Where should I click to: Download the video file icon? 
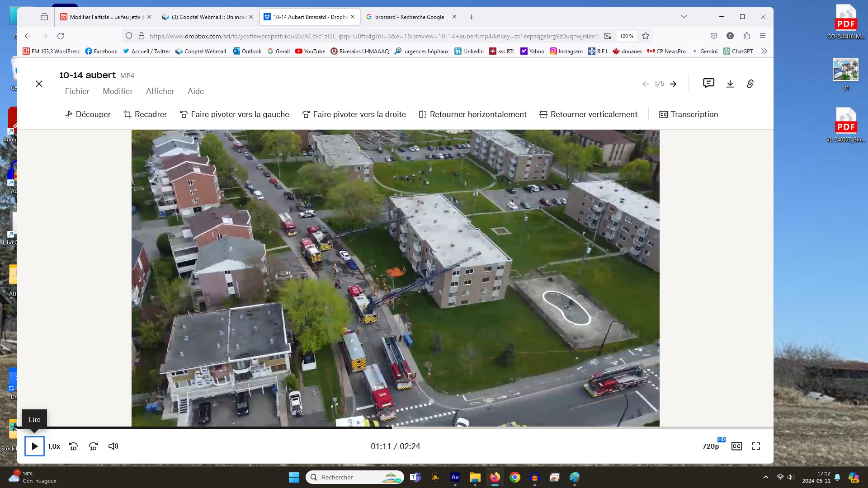(730, 84)
